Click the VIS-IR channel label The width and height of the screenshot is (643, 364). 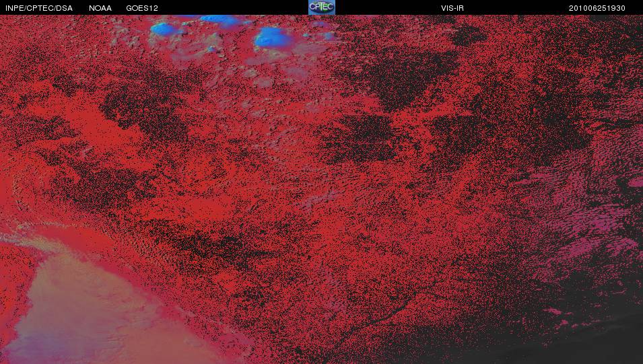[x=452, y=8]
